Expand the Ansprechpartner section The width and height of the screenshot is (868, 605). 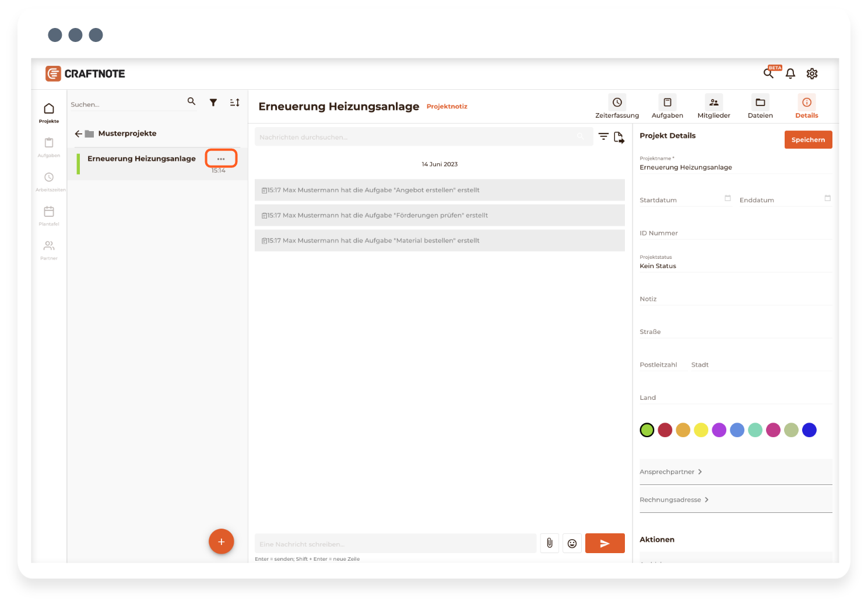(x=671, y=472)
